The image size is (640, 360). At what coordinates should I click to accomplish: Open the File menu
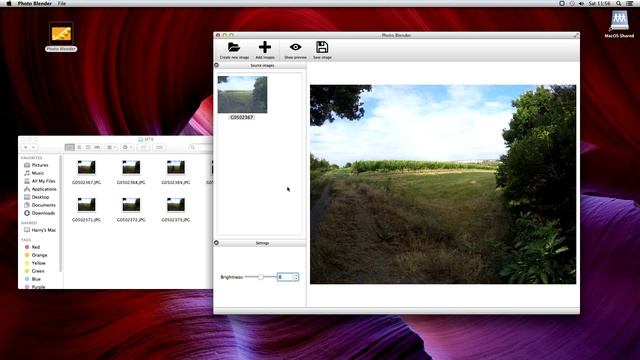click(62, 3)
